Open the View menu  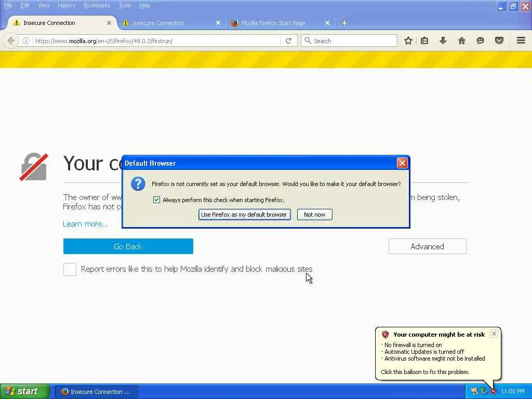pyautogui.click(x=44, y=5)
